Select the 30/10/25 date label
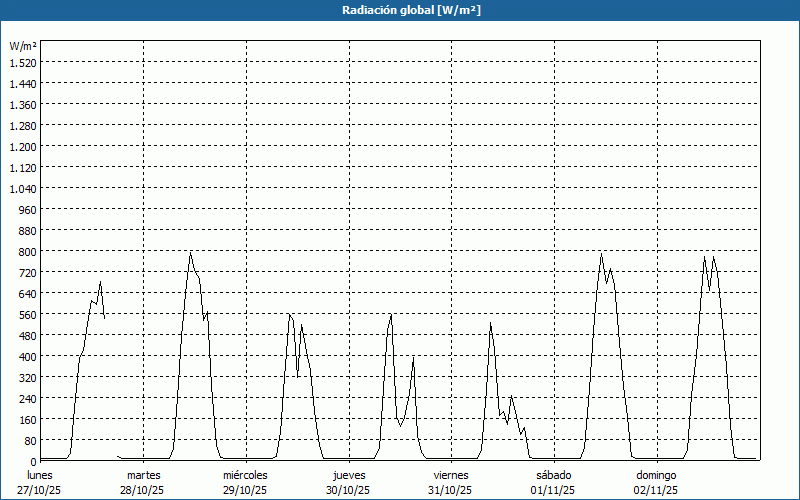This screenshot has height=500, width=800. [x=348, y=490]
